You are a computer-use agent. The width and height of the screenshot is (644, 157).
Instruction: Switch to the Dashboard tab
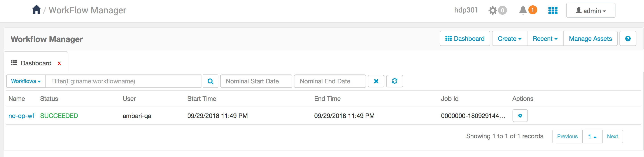click(31, 63)
